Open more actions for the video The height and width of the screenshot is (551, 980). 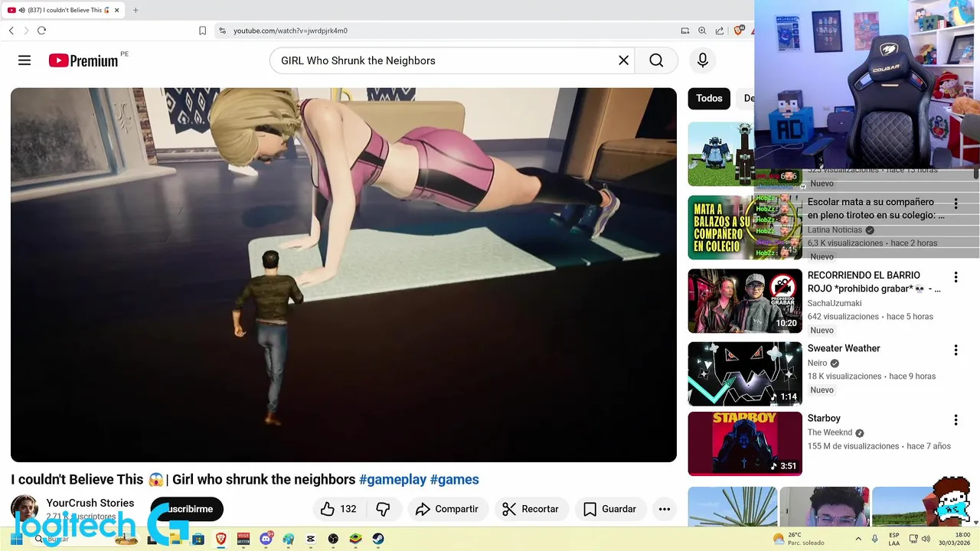click(665, 509)
